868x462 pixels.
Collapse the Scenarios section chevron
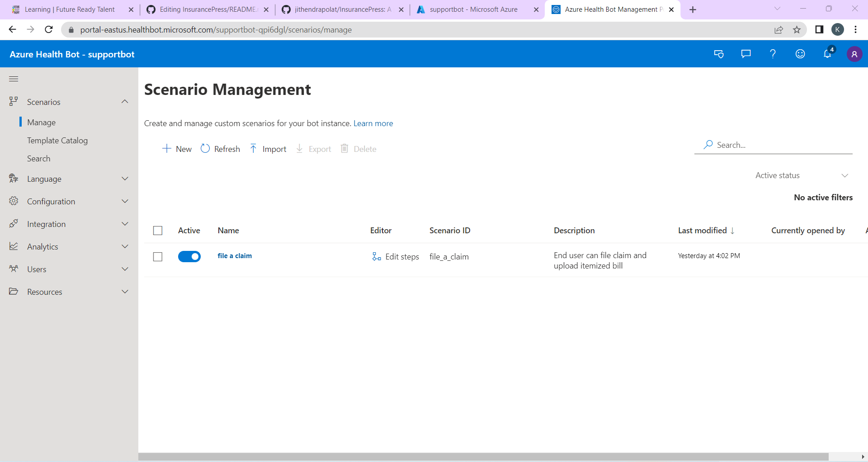click(x=125, y=102)
